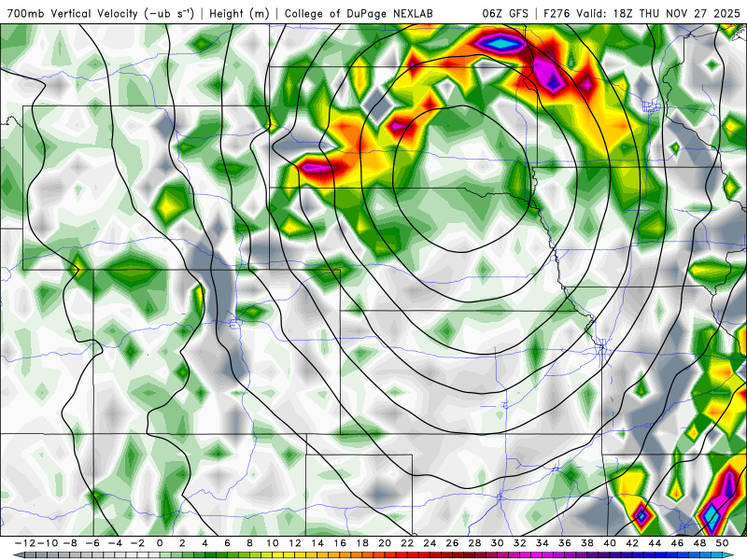747x560 pixels.
Task: Click the legend label 22
Action: [407, 543]
